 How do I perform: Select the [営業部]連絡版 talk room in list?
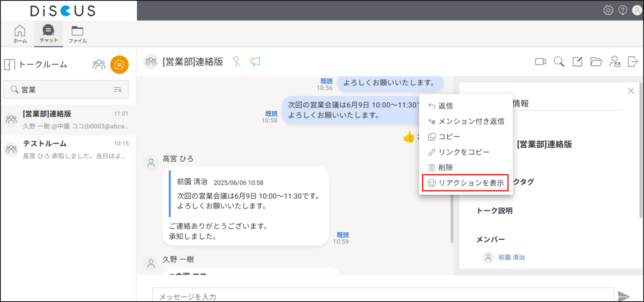click(68, 120)
